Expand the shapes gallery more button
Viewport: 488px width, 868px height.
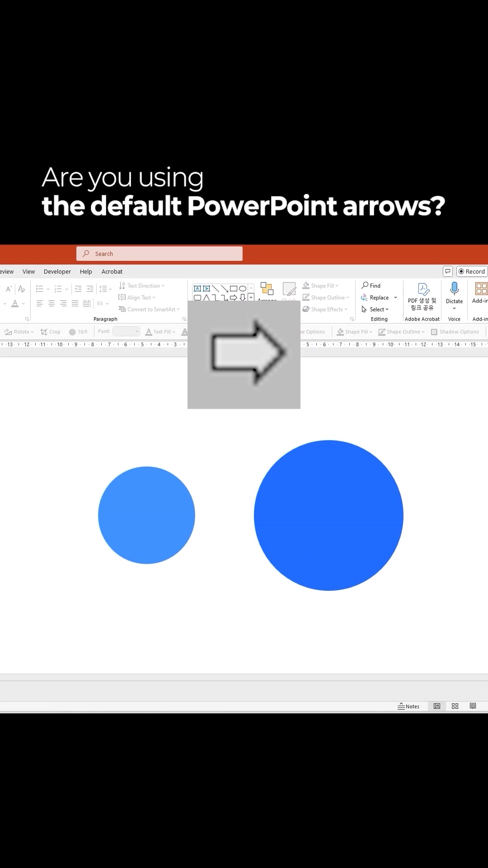pos(251,297)
